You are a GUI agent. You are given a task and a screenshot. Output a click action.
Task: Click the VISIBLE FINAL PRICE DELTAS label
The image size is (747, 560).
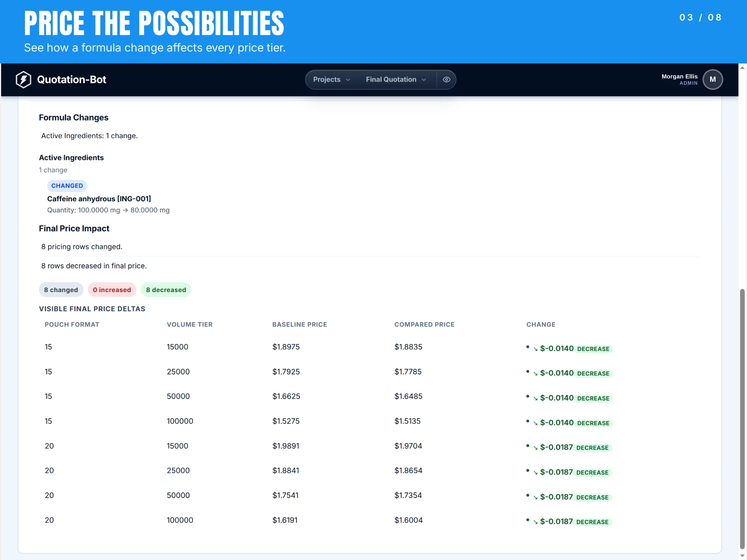(92, 309)
